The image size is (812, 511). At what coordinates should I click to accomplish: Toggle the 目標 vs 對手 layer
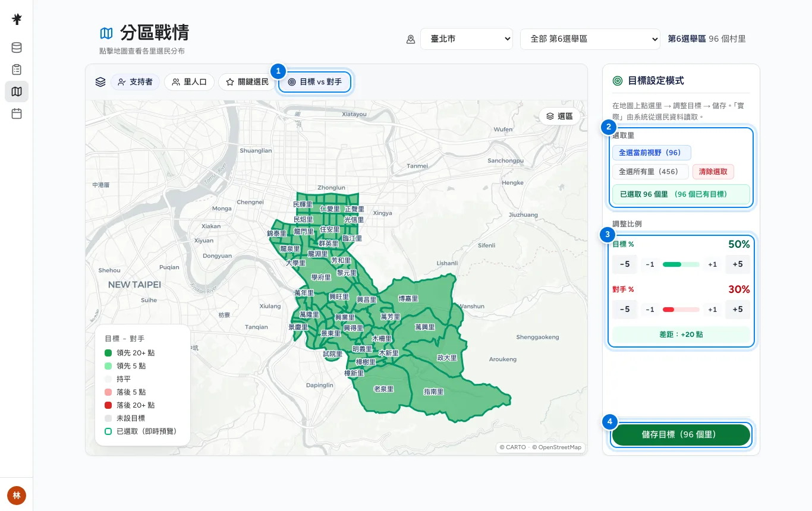315,82
